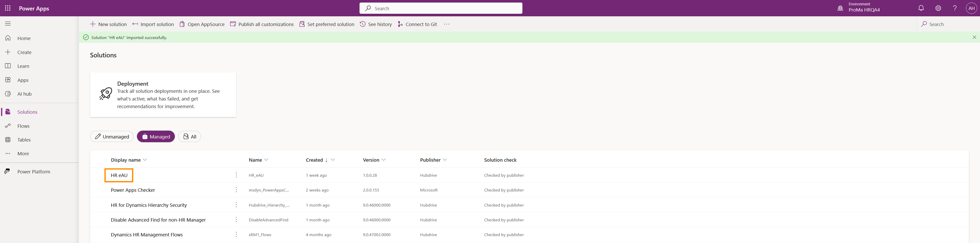Click the Deployment rocket icon
Image resolution: width=980 pixels, height=243 pixels.
pos(106,93)
